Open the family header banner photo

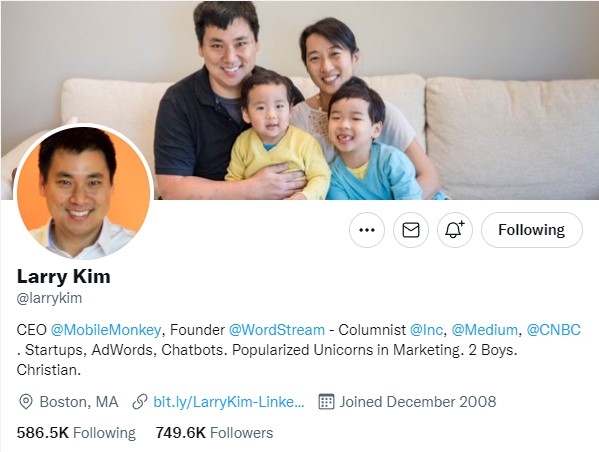tap(300, 99)
